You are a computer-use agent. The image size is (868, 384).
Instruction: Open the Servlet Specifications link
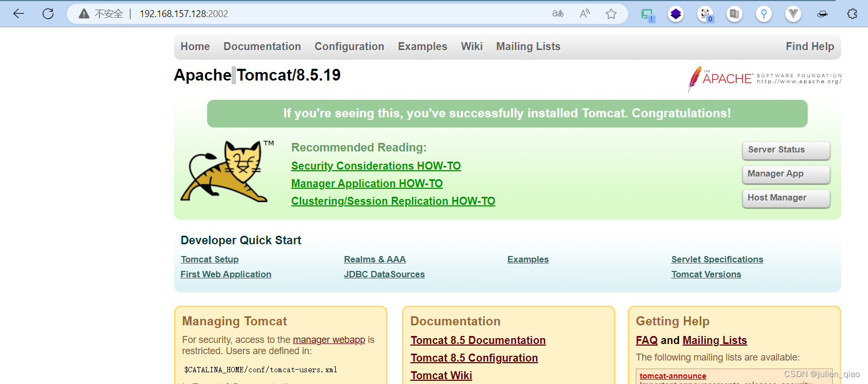tap(717, 259)
